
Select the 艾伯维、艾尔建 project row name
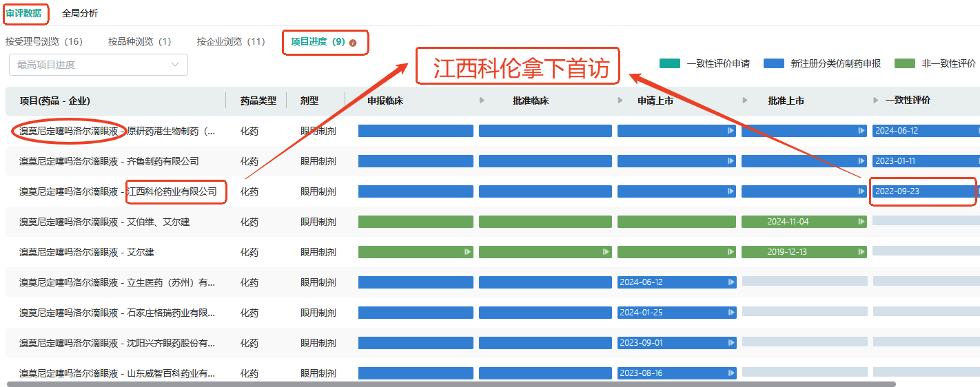point(105,222)
